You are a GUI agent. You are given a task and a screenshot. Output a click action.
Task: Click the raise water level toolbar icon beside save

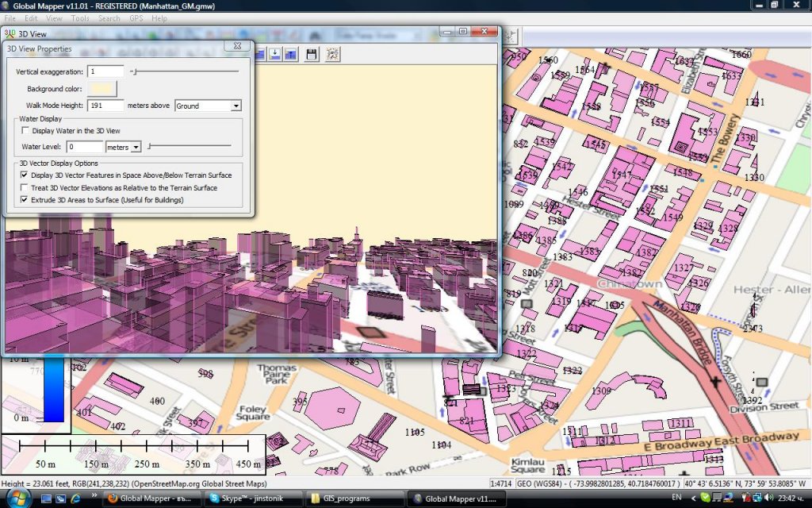[x=290, y=54]
